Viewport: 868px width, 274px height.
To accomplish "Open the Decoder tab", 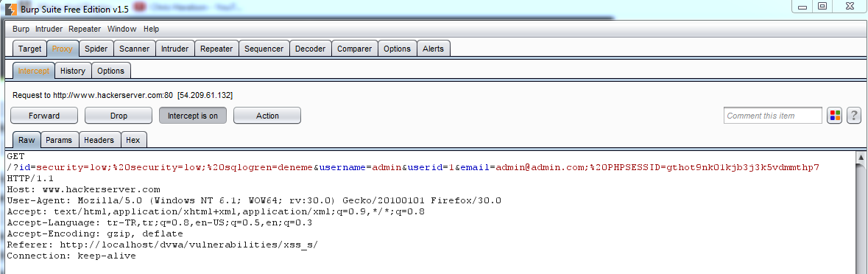I will coord(310,49).
